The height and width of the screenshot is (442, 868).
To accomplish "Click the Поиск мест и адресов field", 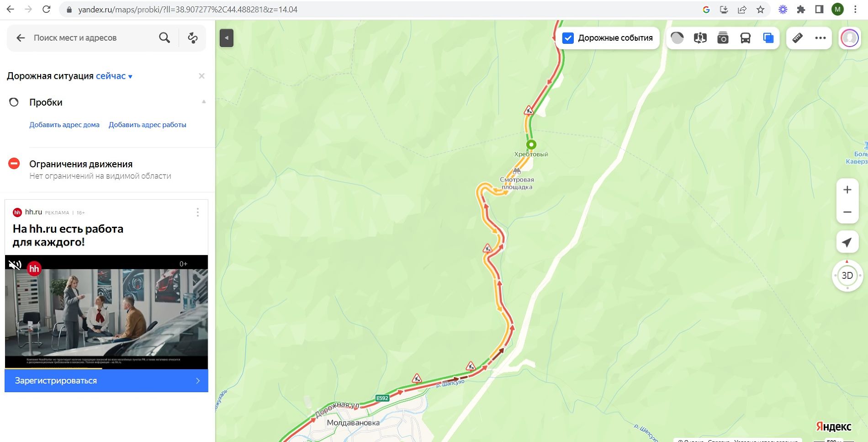I will [91, 38].
